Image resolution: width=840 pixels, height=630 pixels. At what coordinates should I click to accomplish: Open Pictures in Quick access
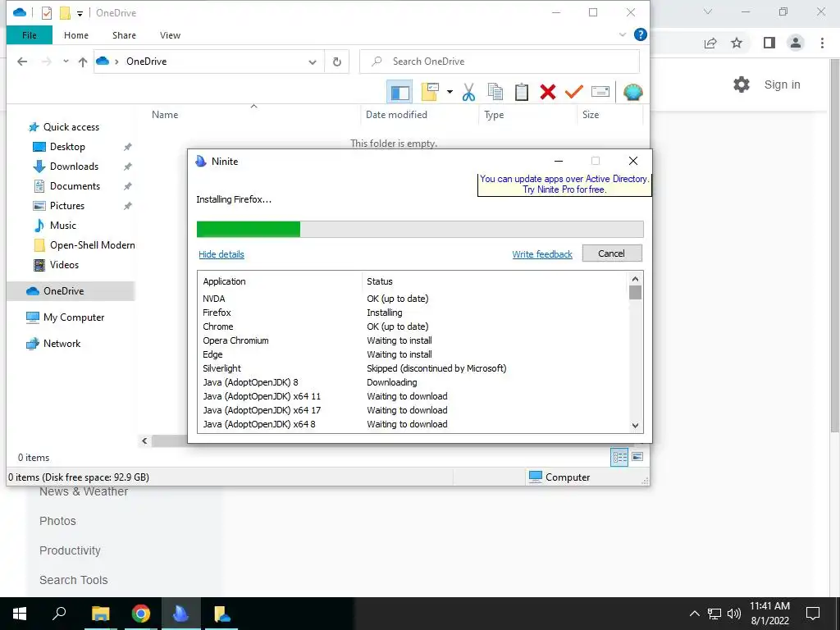67,206
